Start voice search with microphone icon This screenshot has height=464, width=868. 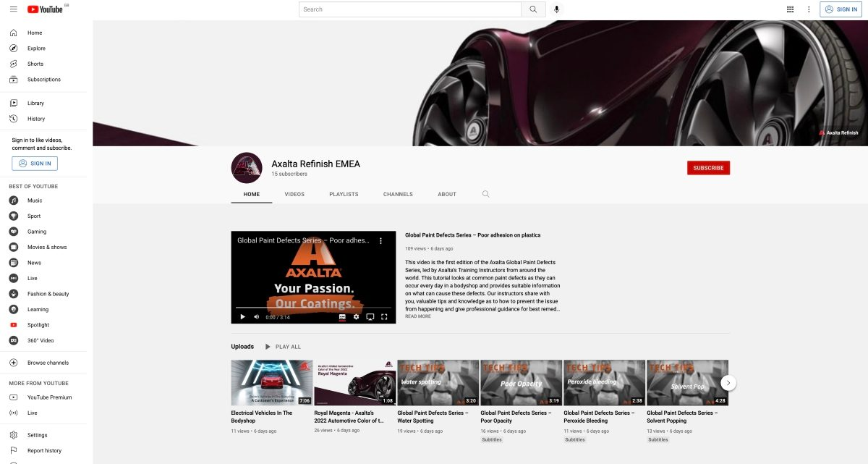click(x=556, y=9)
